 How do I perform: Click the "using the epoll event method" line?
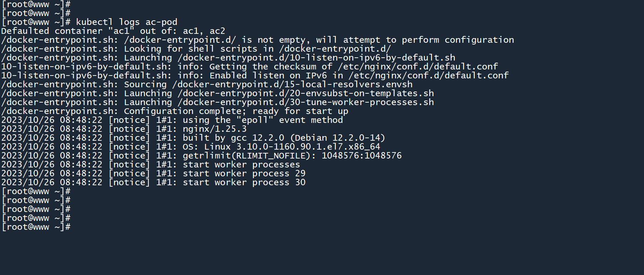pos(263,120)
